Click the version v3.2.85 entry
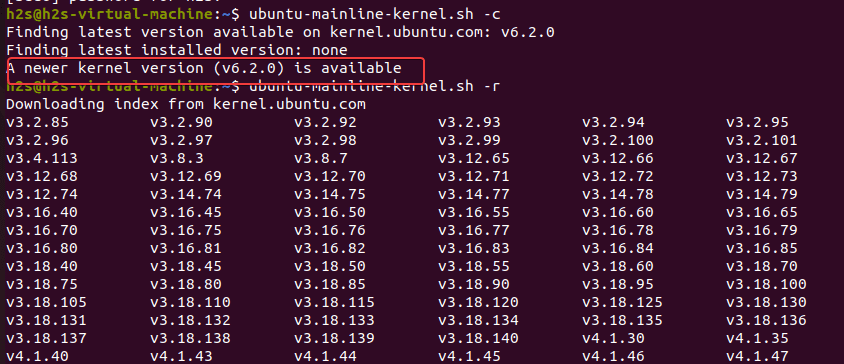 [38, 123]
